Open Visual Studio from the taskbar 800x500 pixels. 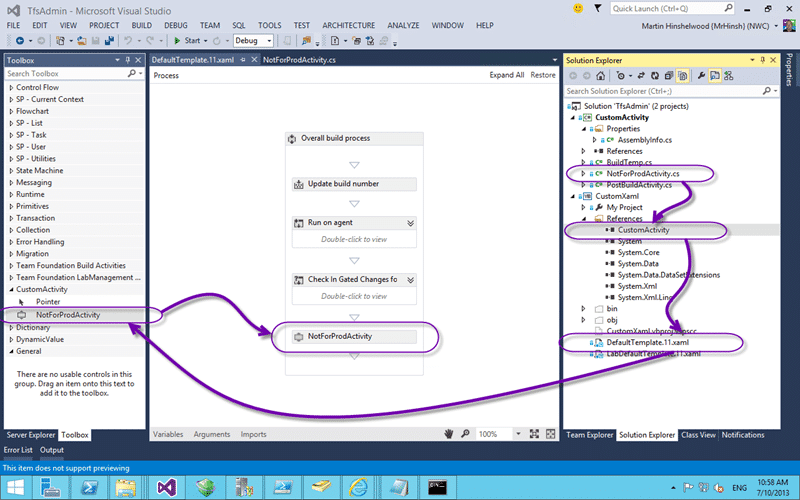(x=166, y=487)
